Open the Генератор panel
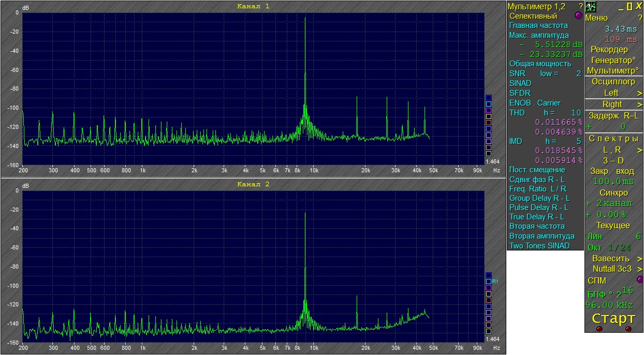644x355 pixels. 613,60
